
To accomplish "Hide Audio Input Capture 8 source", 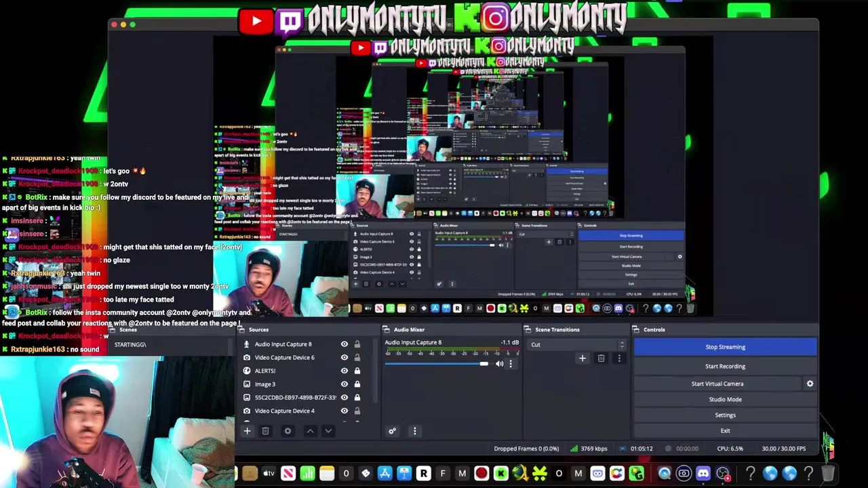I will pos(344,344).
